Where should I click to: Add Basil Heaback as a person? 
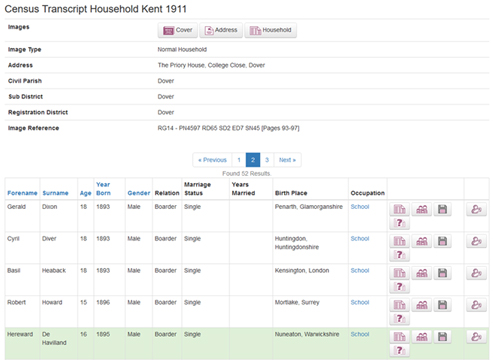[x=476, y=273]
